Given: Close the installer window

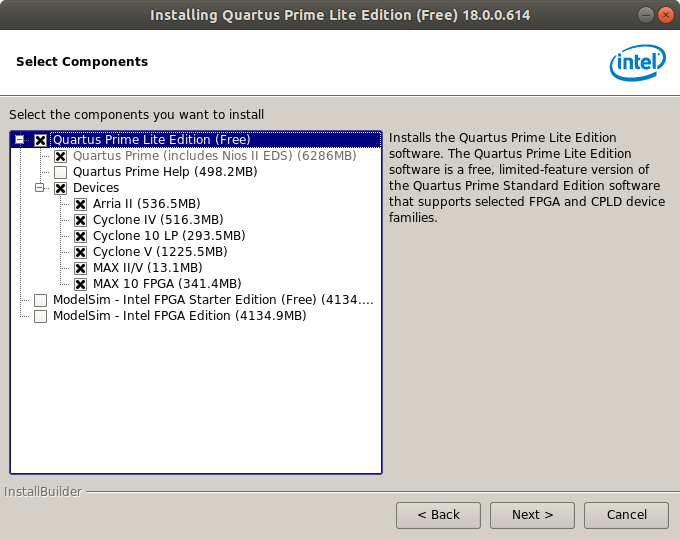Looking at the screenshot, I should click(665, 15).
